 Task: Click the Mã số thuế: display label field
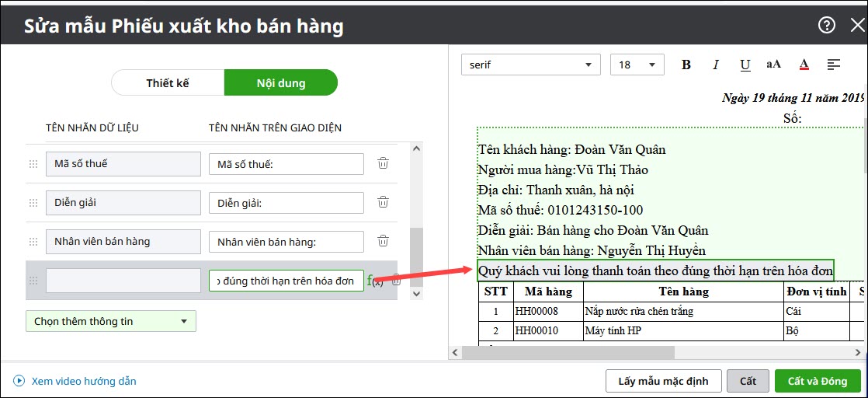point(286,164)
